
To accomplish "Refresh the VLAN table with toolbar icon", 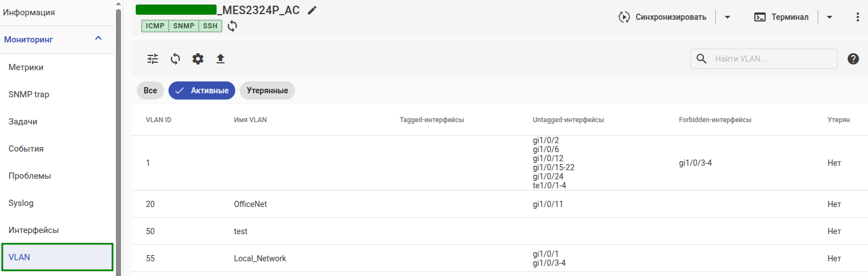I will [x=175, y=59].
